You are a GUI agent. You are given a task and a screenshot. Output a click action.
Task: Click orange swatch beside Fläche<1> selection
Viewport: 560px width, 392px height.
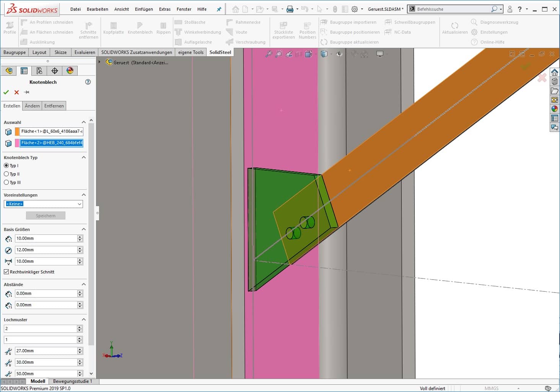[17, 132]
